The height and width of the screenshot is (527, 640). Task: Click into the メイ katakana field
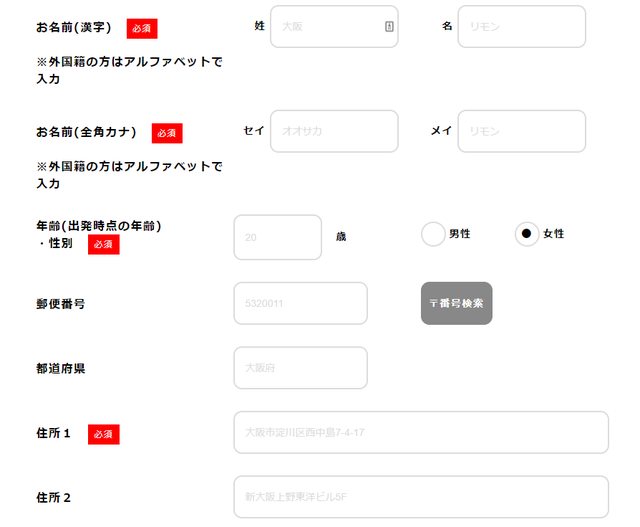[x=521, y=131]
